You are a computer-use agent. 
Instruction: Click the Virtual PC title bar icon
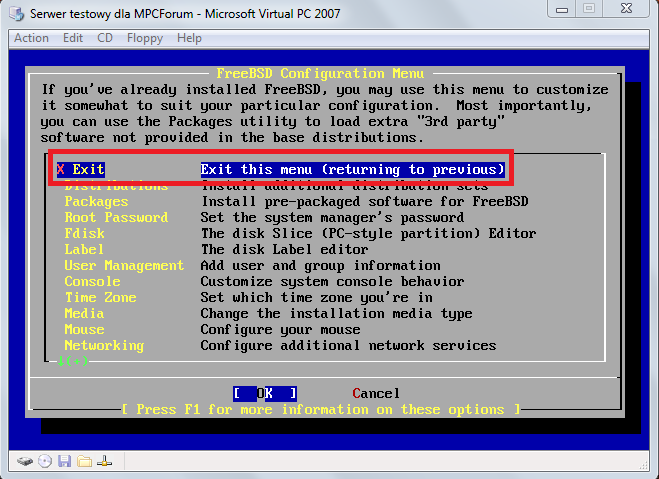point(17,14)
